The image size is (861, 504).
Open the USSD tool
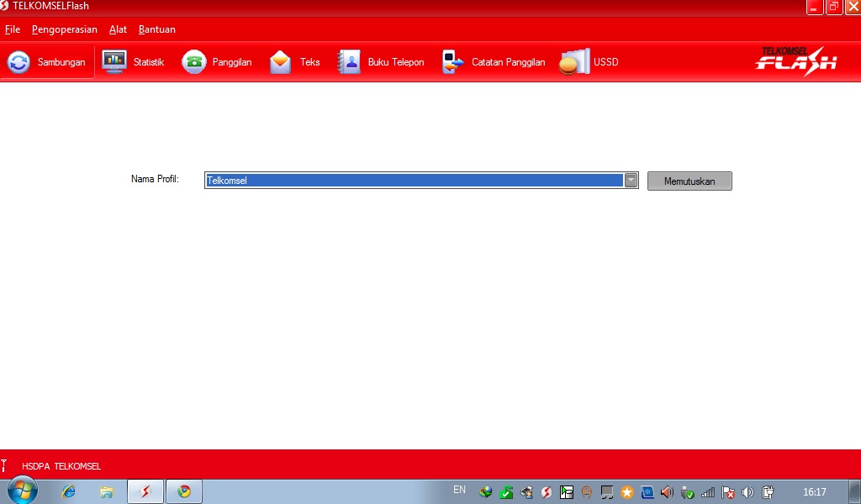pos(589,61)
